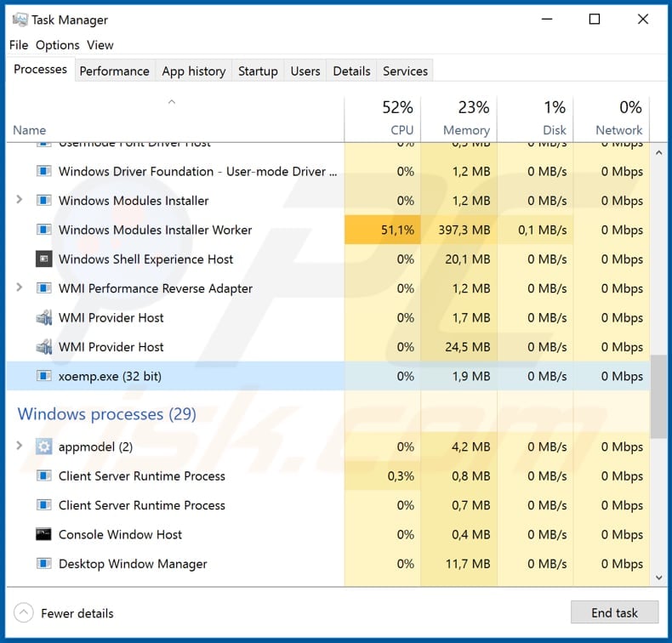Click the vertical scrollbar thumb
Screen dimensions: 672x643
pos(659,396)
